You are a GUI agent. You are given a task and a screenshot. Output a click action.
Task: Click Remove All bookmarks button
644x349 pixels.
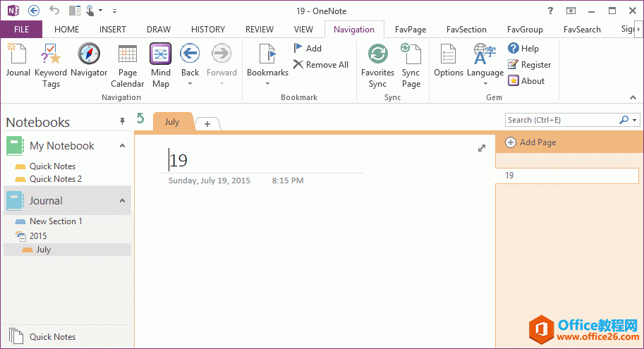321,65
